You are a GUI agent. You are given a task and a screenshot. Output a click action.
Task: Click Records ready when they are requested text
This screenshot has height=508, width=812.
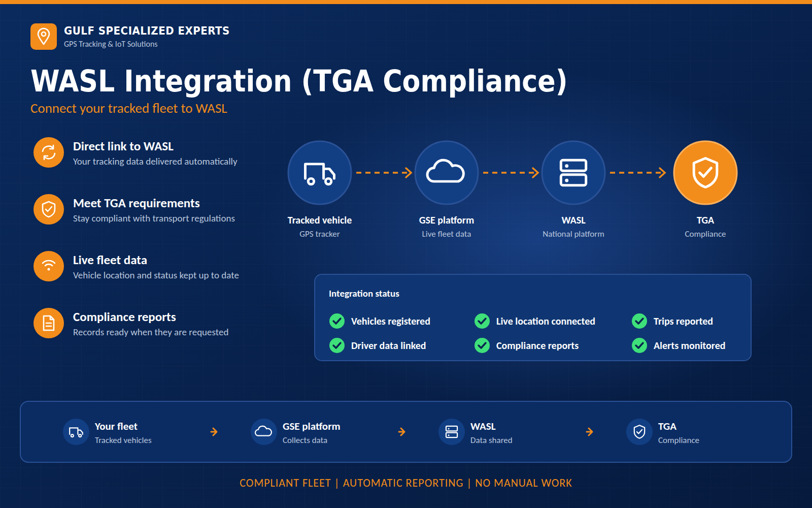[x=151, y=332]
